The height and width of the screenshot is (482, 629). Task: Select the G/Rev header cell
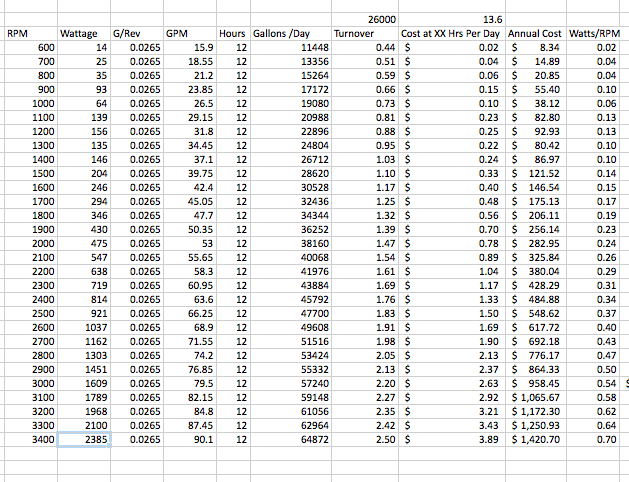tap(137, 34)
